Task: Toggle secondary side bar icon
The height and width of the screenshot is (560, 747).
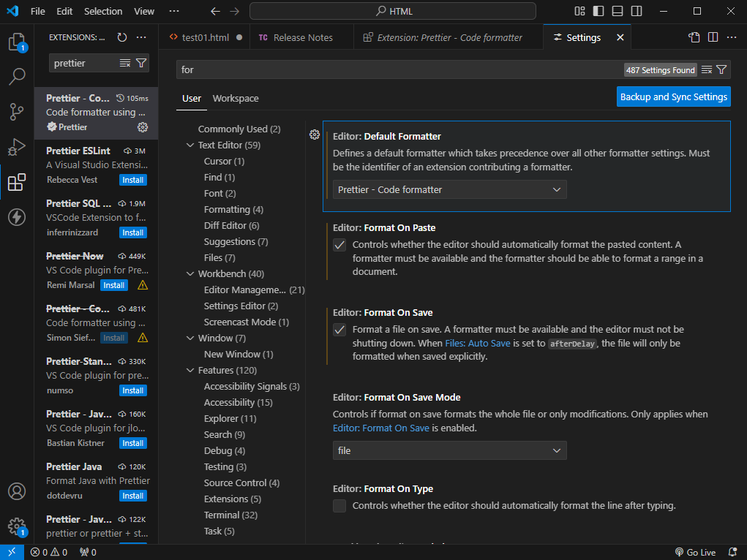Action: pos(637,11)
